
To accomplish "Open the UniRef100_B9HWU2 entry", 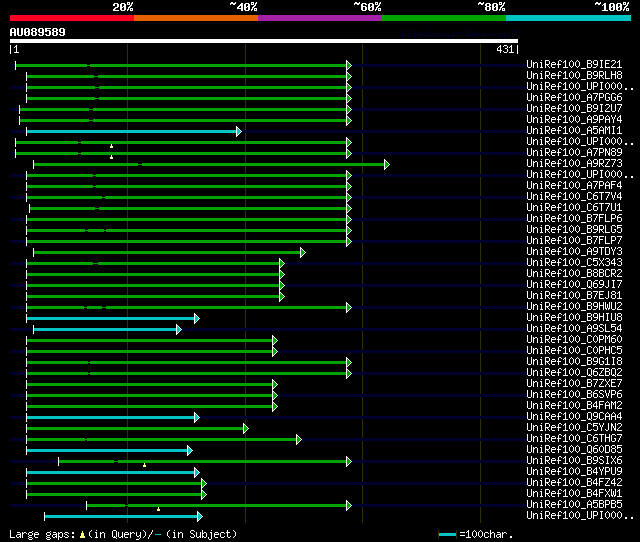I will (574, 307).
